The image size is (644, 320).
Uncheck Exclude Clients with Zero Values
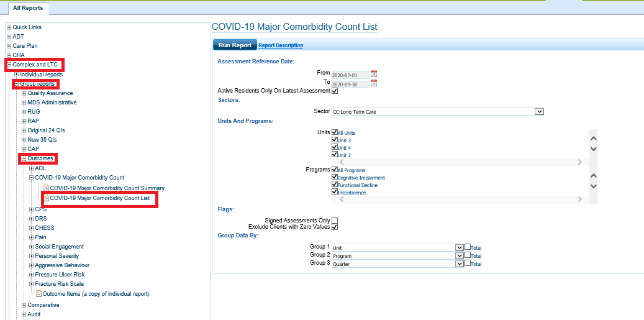tap(335, 227)
